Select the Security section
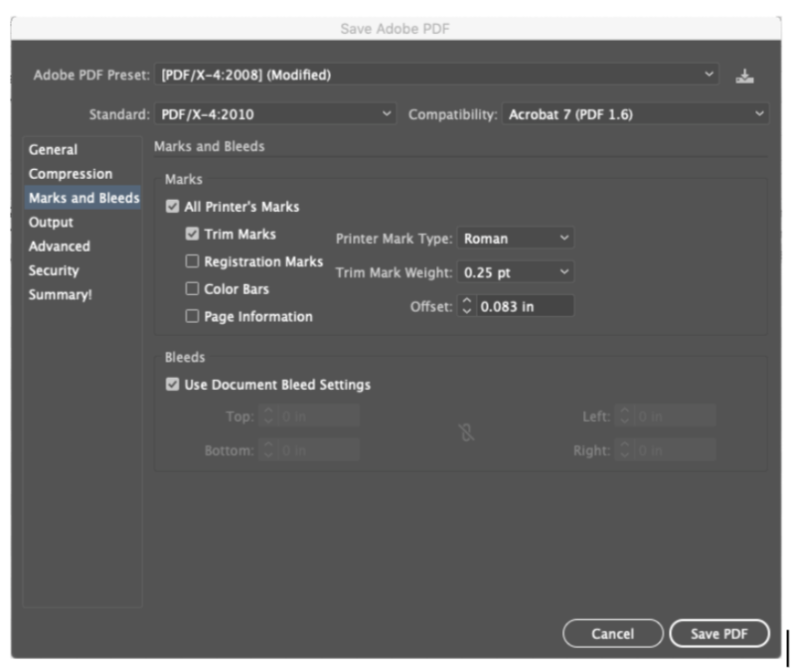This screenshot has height=672, width=793. click(54, 270)
